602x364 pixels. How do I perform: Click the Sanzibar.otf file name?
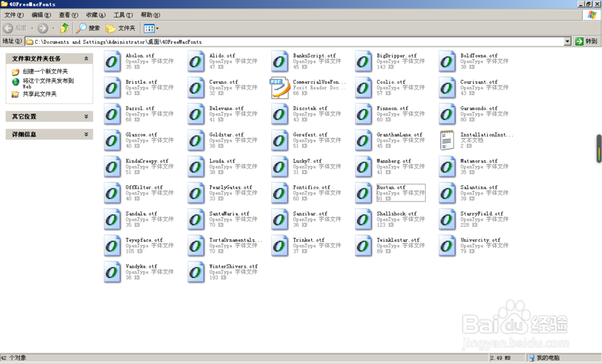[x=310, y=214]
